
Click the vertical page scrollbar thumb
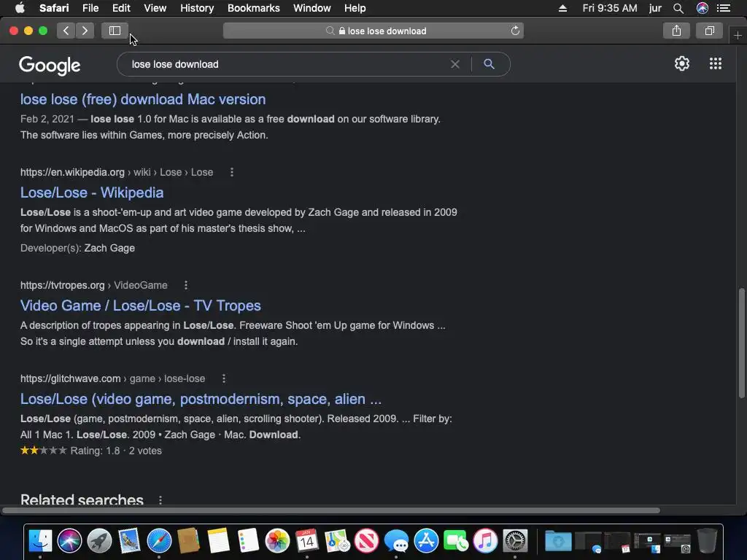click(741, 343)
